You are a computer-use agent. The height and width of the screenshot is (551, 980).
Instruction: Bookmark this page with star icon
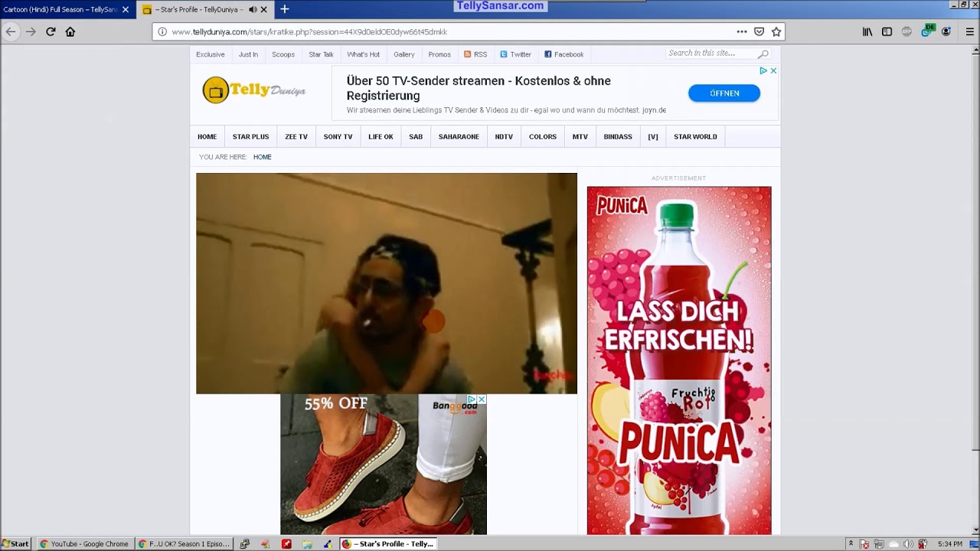coord(776,31)
